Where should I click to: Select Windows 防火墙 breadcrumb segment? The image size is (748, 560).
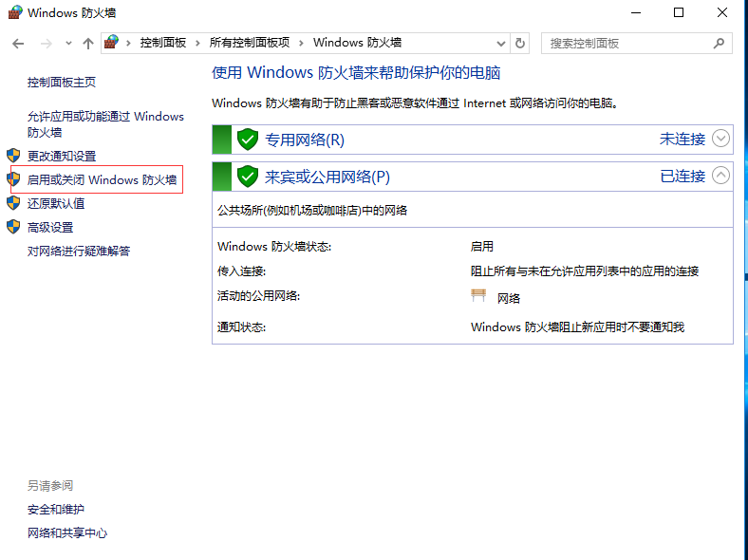[357, 43]
